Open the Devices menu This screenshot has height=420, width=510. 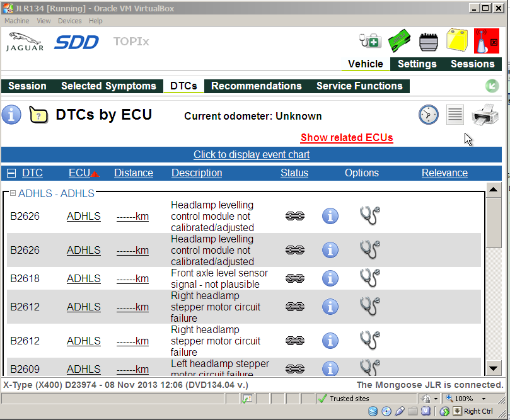tap(69, 21)
